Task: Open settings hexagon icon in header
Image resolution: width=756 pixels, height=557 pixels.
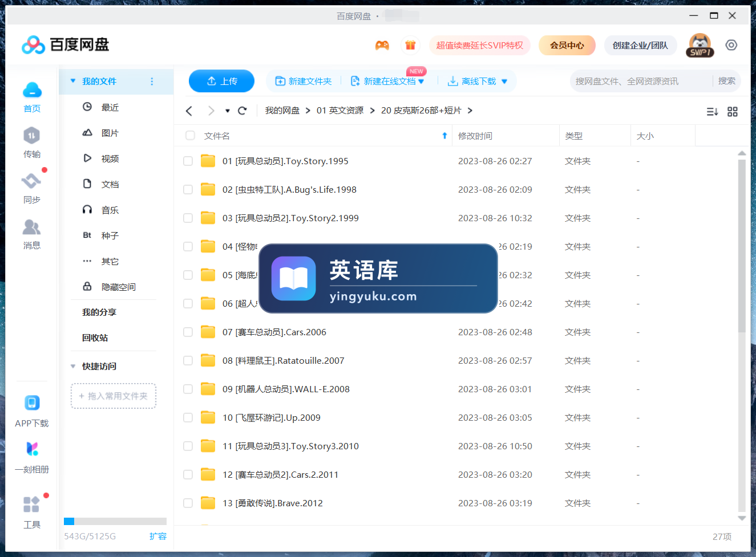Action: (x=731, y=45)
